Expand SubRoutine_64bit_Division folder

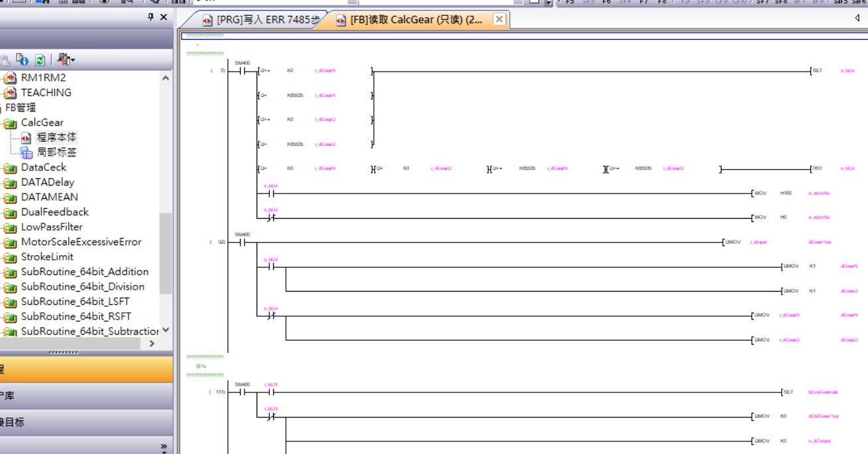click(10, 288)
